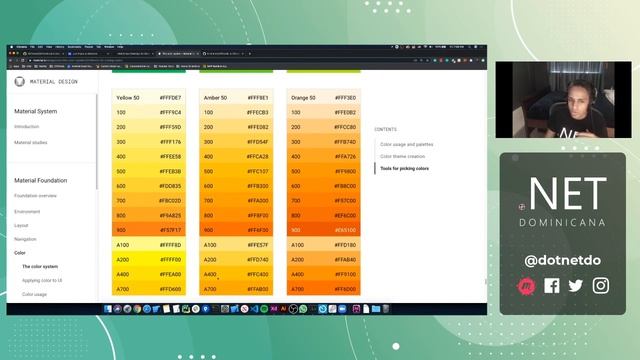The width and height of the screenshot is (640, 360).
Task: Click the Meetup icon under @dotnetdo
Action: click(526, 286)
